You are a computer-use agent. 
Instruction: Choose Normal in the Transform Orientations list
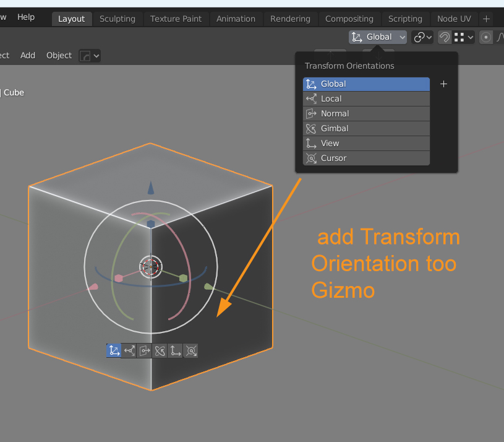coord(366,113)
